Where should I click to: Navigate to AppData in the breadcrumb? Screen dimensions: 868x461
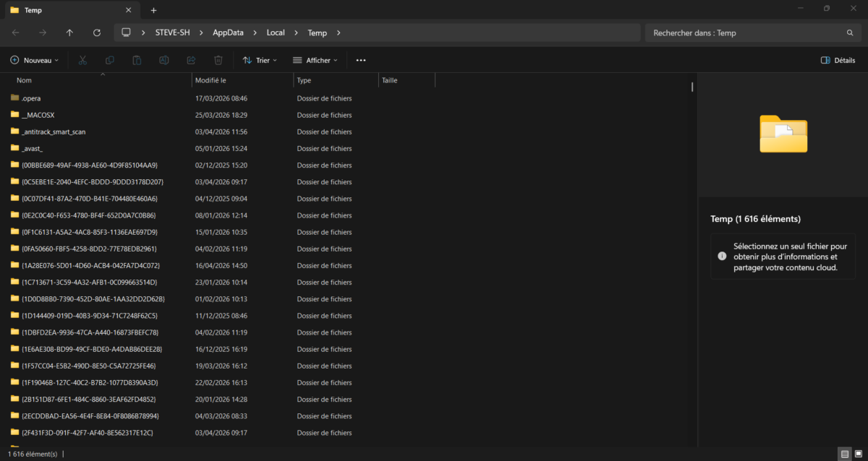(x=228, y=33)
